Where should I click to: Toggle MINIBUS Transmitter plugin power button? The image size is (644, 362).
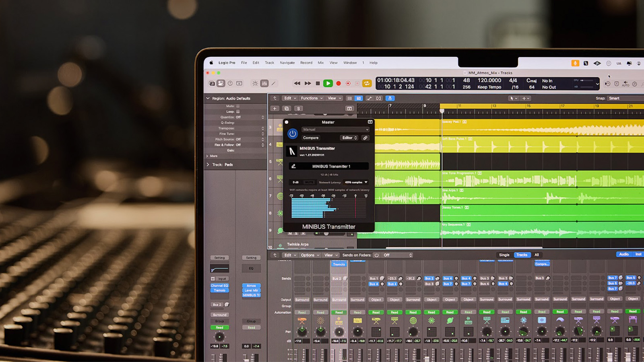pyautogui.click(x=293, y=134)
